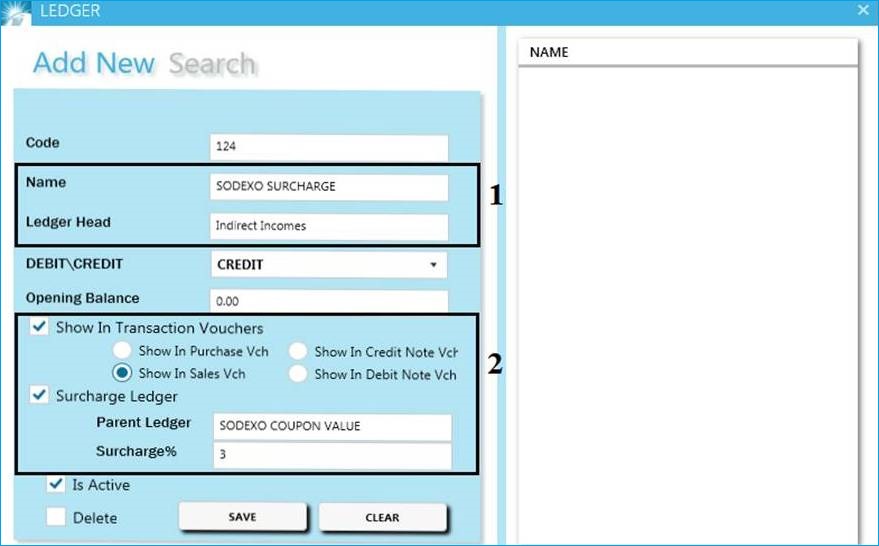Click the Ledger Head label
Screen dimensions: 879x546
click(x=68, y=222)
